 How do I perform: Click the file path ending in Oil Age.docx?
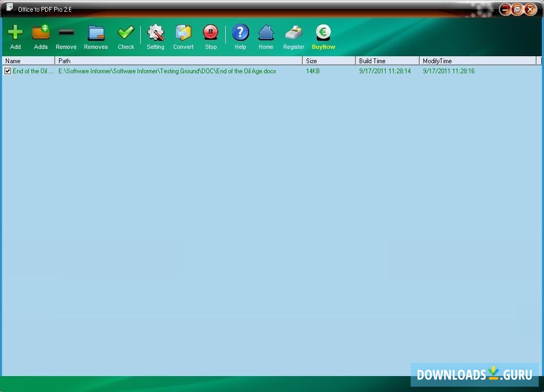click(x=167, y=71)
